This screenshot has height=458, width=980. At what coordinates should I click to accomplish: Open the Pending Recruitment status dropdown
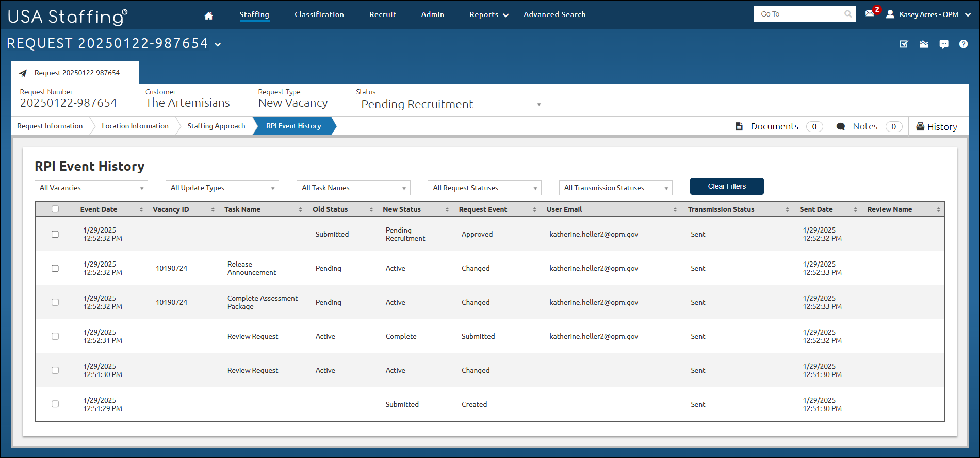450,104
